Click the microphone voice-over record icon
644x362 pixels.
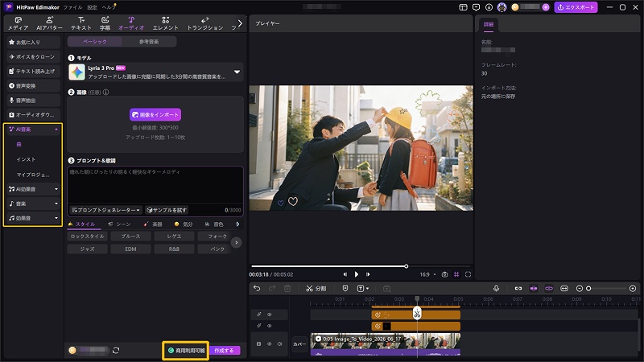[496, 289]
